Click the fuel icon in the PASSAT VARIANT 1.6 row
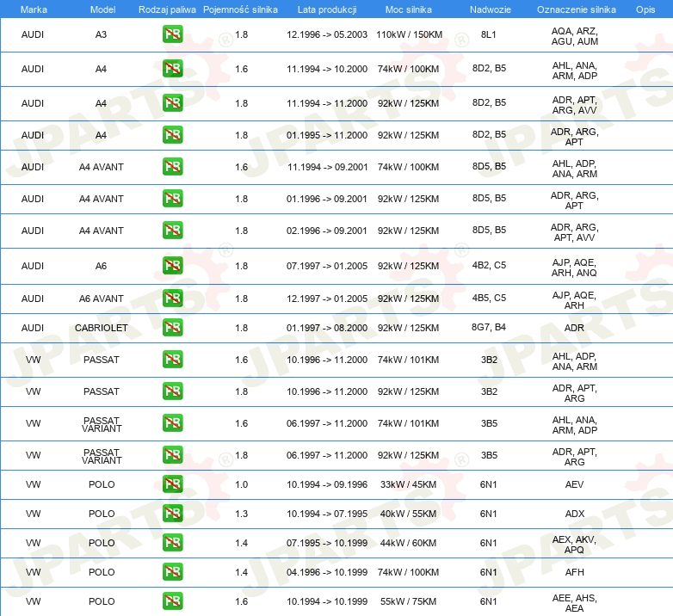This screenshot has height=616, width=673. click(172, 423)
